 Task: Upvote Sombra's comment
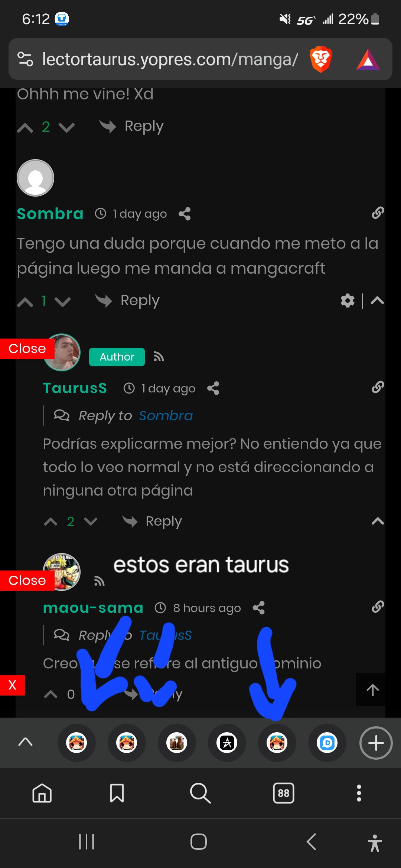click(x=25, y=302)
